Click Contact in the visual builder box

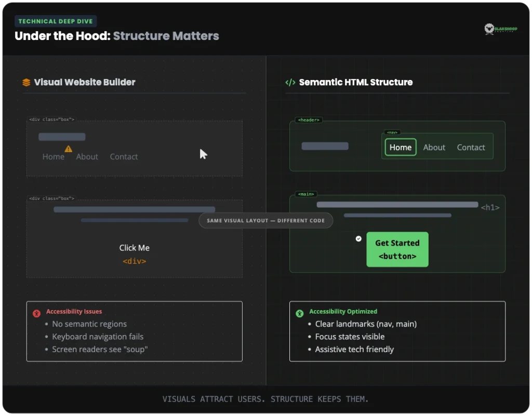pos(124,157)
